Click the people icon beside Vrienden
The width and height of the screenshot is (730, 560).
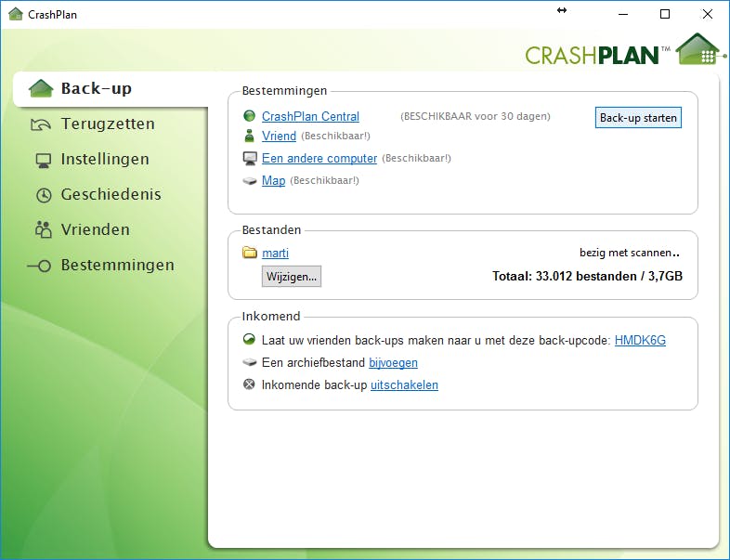click(44, 229)
